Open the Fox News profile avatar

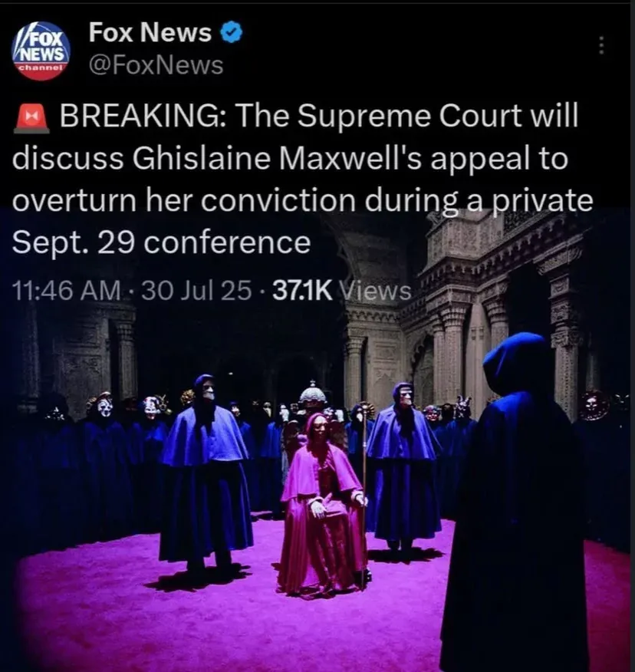tap(41, 51)
